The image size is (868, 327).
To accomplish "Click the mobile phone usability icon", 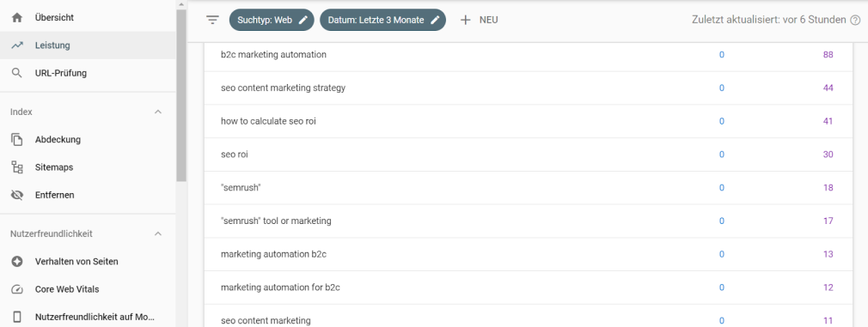I will coord(17,317).
